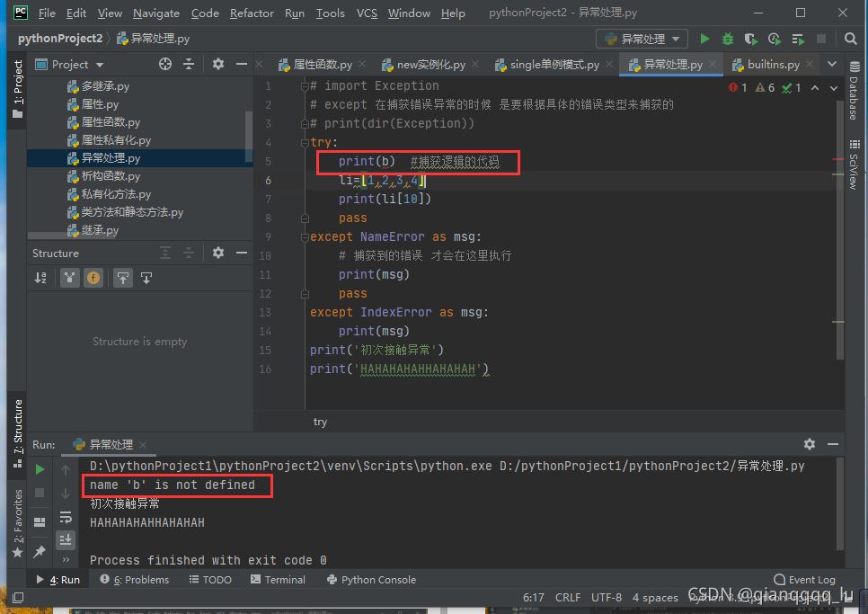The width and height of the screenshot is (868, 614).
Task: Open the Refactor menu
Action: [x=252, y=13]
